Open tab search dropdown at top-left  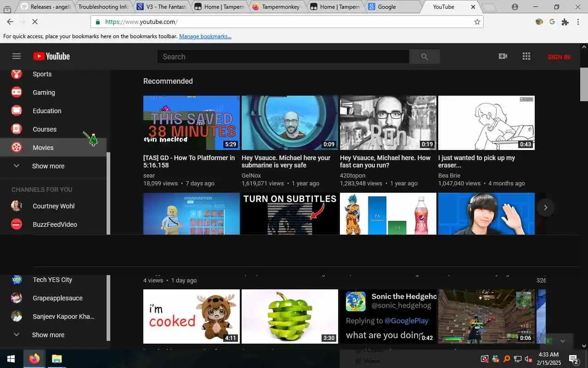(x=7, y=9)
